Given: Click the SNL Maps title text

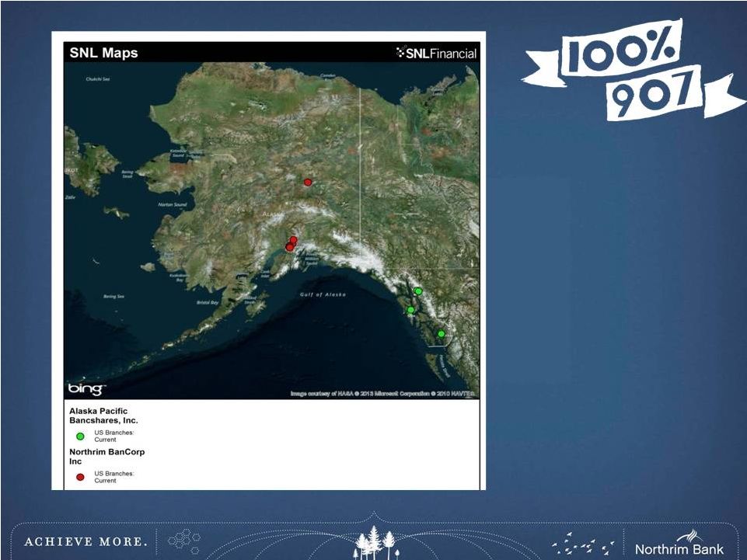Looking at the screenshot, I should pyautogui.click(x=103, y=53).
